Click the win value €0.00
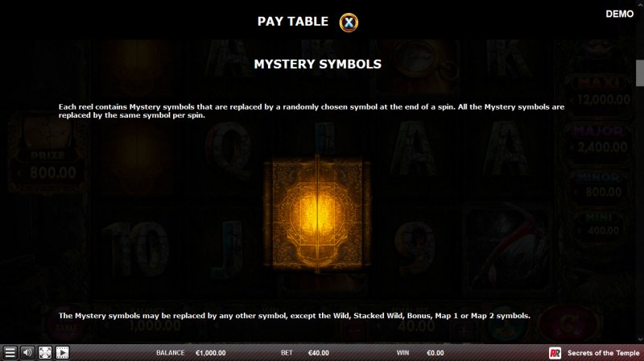This screenshot has width=644, height=361. pos(436,353)
